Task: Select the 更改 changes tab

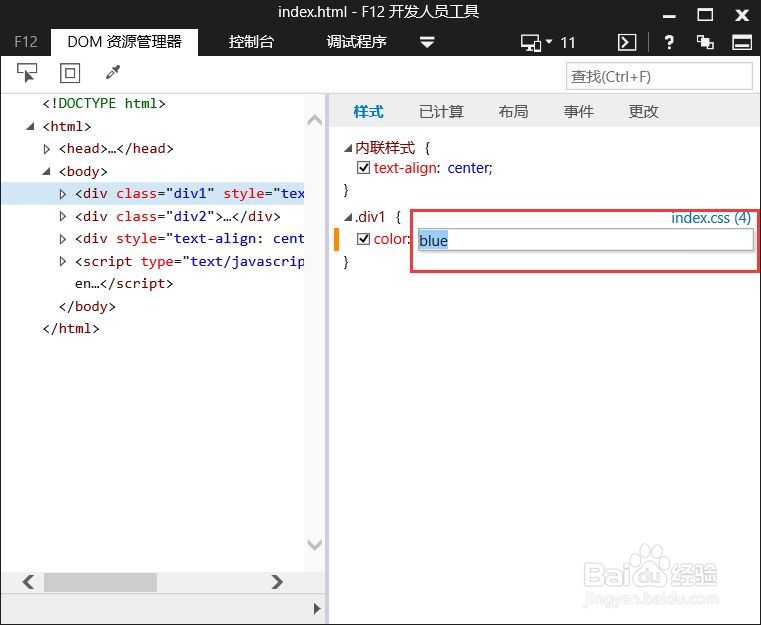Action: [644, 112]
